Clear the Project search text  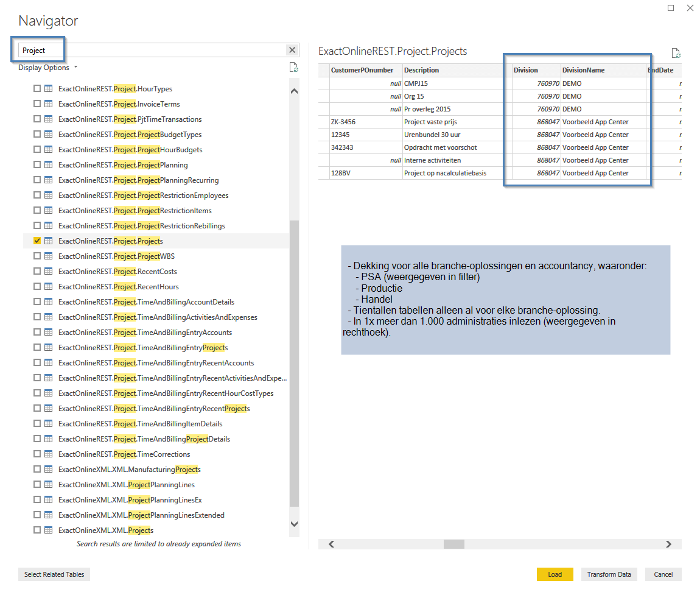tap(292, 51)
